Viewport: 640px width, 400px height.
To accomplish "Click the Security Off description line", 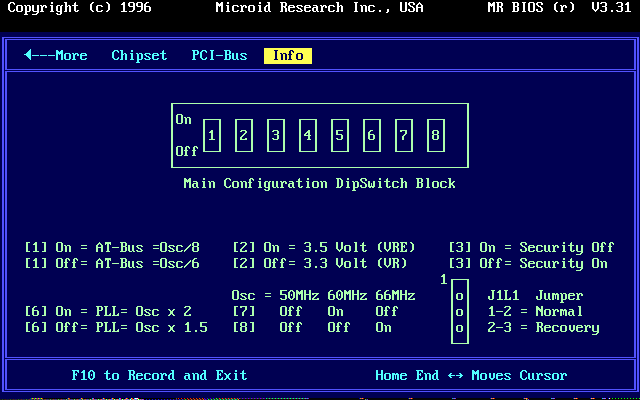I will [x=530, y=248].
